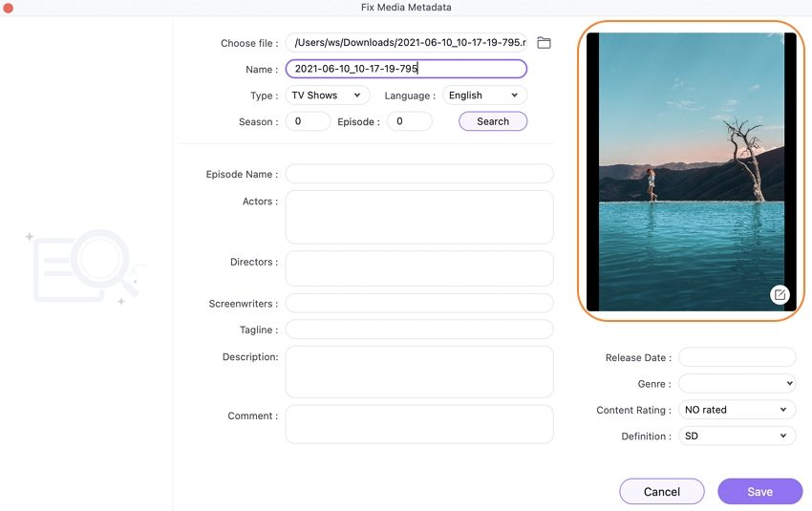Close the Fix Media Metadata window
This screenshot has height=511, width=812.
9,8
